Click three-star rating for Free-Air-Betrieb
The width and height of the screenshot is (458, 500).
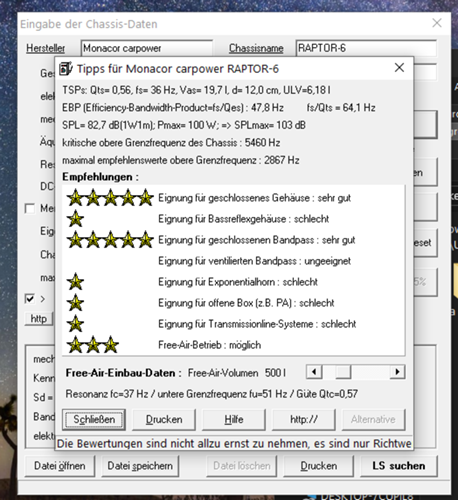(x=93, y=345)
